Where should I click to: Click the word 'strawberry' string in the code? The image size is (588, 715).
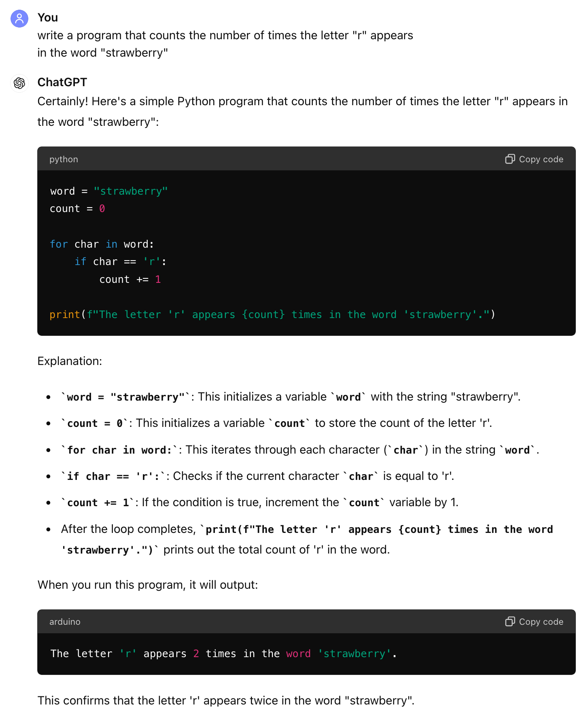pyautogui.click(x=131, y=191)
